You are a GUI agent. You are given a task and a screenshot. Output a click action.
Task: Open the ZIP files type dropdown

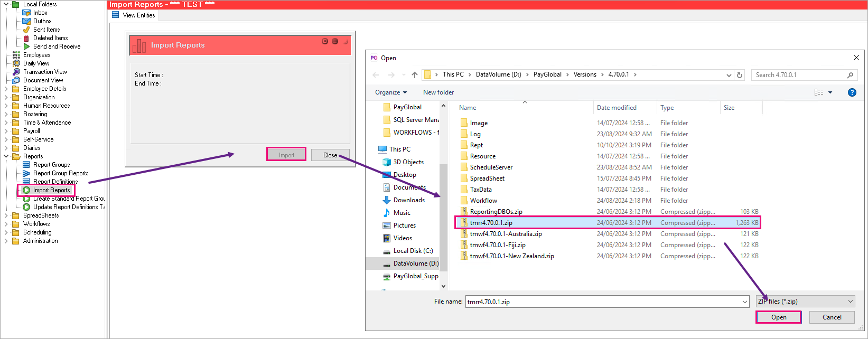tap(806, 302)
